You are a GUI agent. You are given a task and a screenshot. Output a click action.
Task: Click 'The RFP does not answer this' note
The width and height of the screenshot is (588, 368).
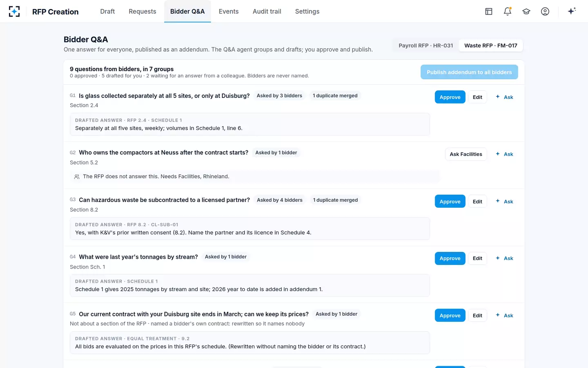[x=255, y=177]
